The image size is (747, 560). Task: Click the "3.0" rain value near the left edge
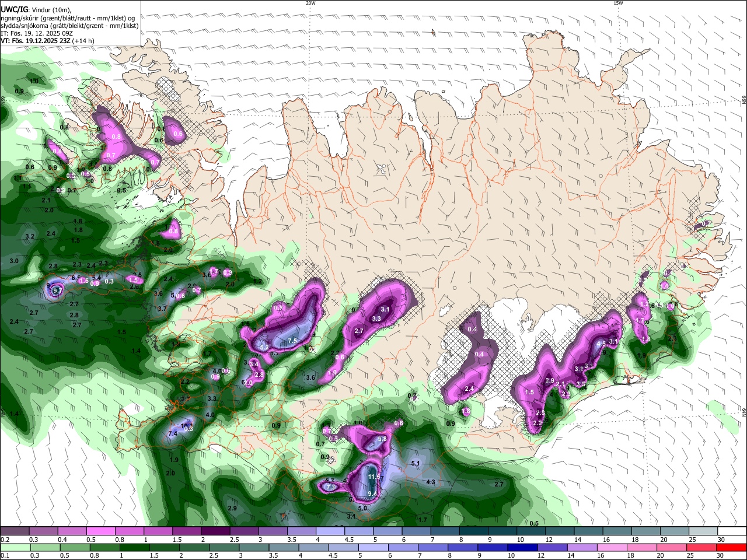click(14, 261)
